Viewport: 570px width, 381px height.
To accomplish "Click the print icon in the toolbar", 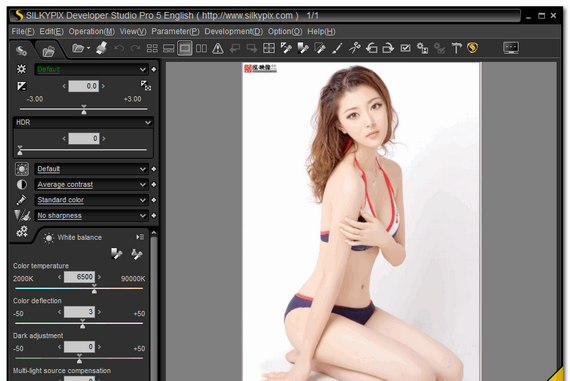I will (102, 48).
